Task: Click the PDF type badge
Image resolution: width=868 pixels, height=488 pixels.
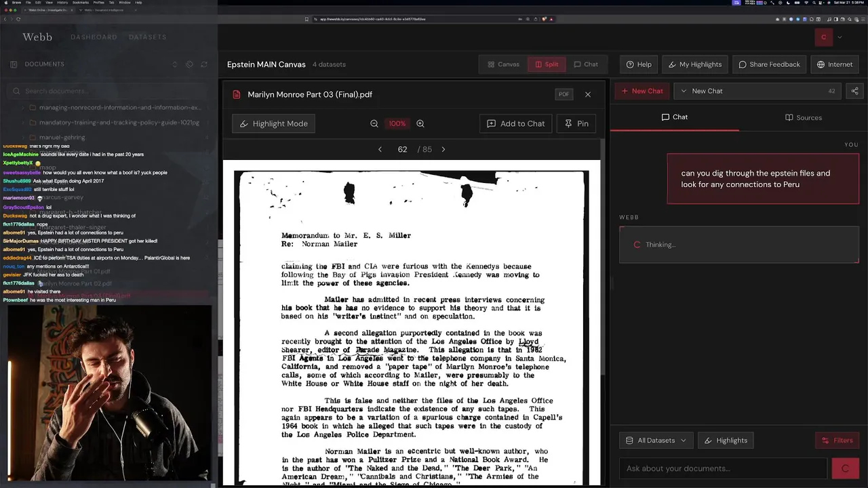Action: (x=564, y=94)
